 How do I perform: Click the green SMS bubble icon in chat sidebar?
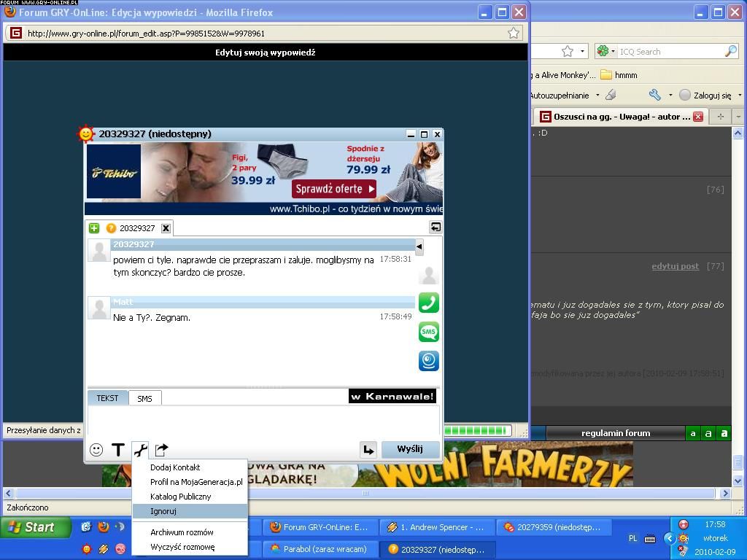[429, 332]
